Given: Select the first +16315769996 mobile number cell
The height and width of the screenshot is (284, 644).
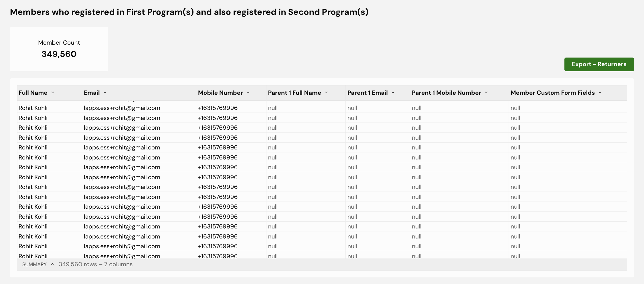Looking at the screenshot, I should 218,108.
